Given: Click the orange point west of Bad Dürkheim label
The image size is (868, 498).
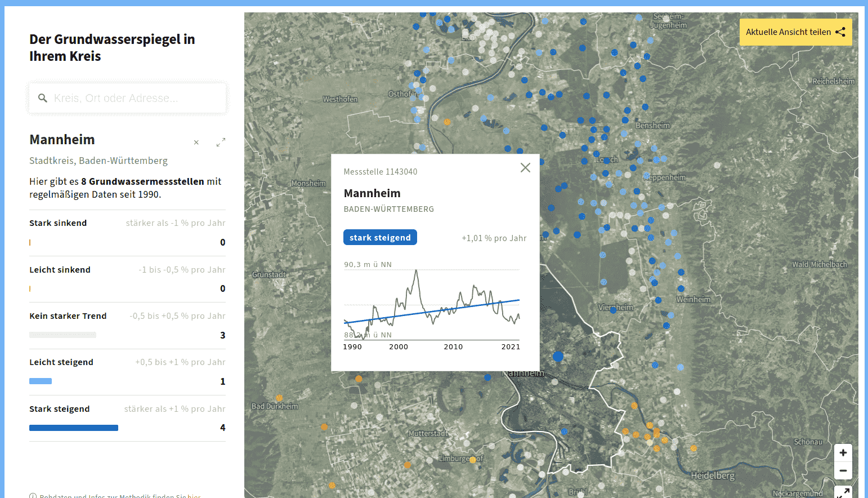Looking at the screenshot, I should (x=279, y=398).
